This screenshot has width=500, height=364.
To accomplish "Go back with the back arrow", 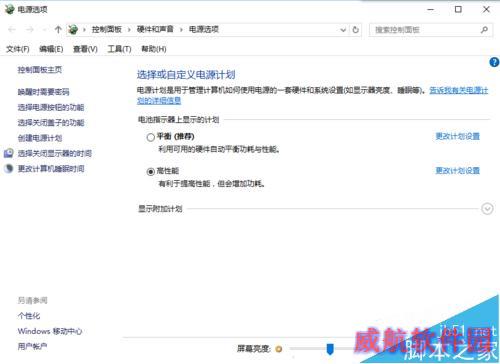I will pyautogui.click(x=12, y=30).
